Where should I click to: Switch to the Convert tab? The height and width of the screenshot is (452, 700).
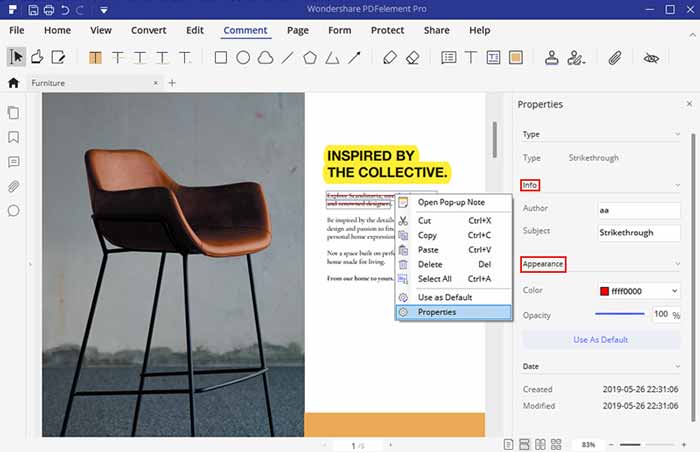pyautogui.click(x=148, y=30)
